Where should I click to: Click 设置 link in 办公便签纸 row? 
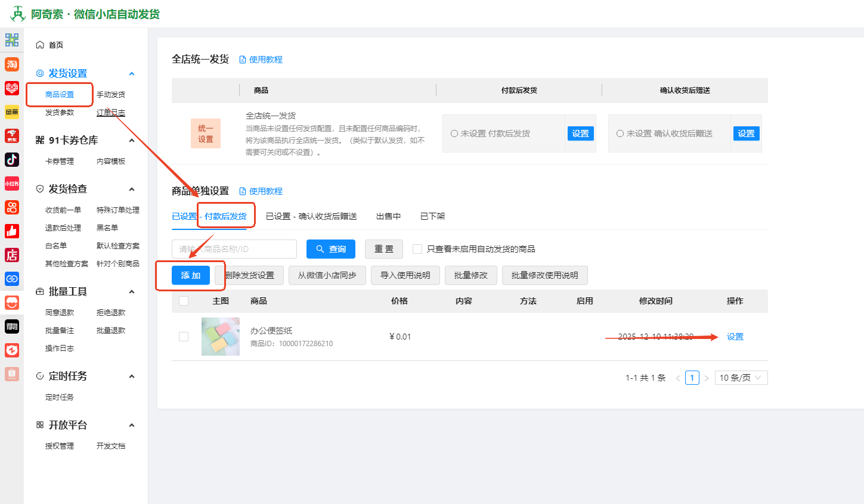click(x=735, y=337)
